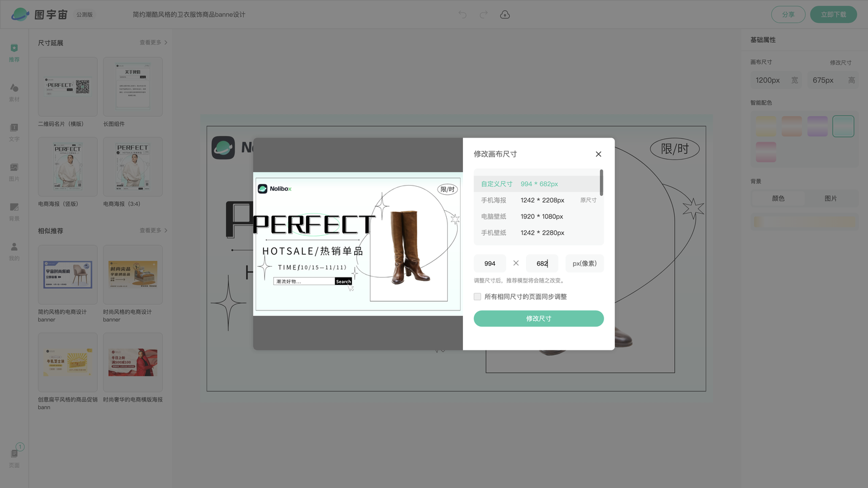Expand 查看更多 for 相似推荐
Screen dimensions: 868x488
click(153, 231)
